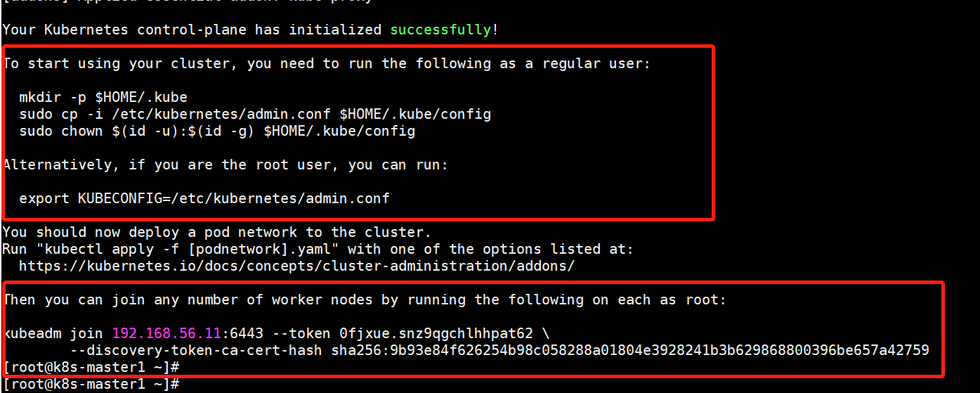Viewport: 980px width, 393px height.
Task: Click the sha256 hash value
Action: [x=630, y=350]
